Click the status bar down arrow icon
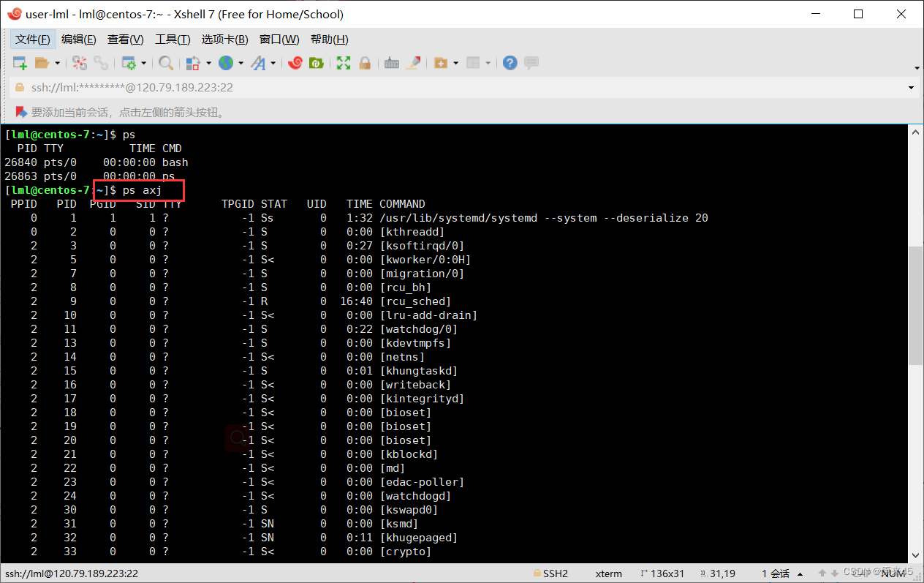The image size is (924, 583). coord(834,573)
